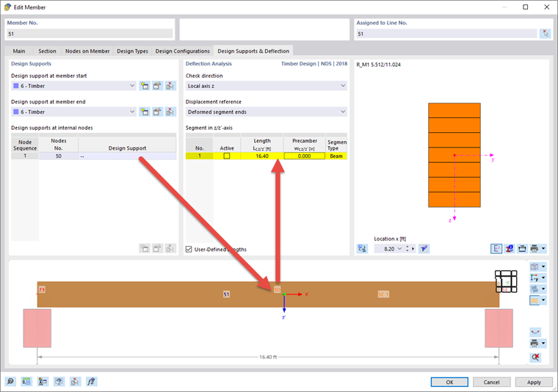Expand view cube icon dropdown arrow
This screenshot has height=392, width=558.
(x=543, y=266)
